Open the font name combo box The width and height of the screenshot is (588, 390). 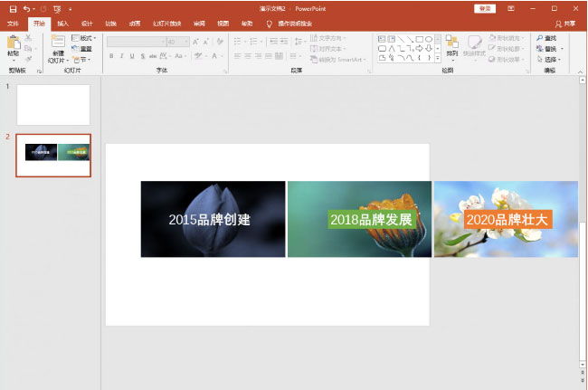[137, 42]
